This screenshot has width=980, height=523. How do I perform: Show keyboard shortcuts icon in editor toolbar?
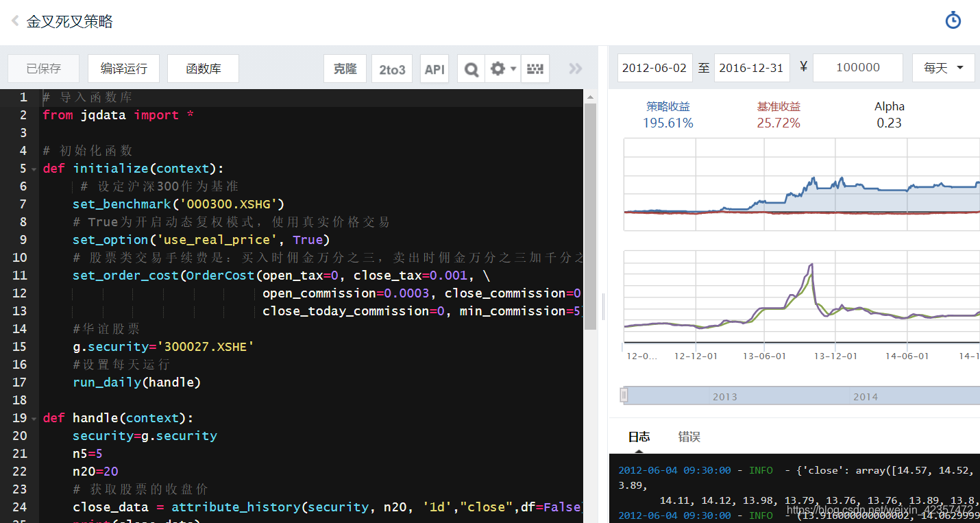point(535,69)
